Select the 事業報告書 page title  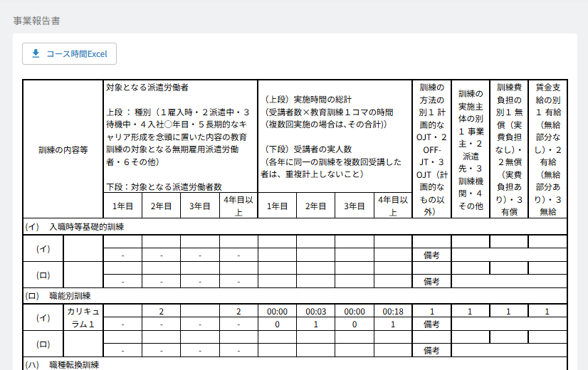(x=36, y=21)
